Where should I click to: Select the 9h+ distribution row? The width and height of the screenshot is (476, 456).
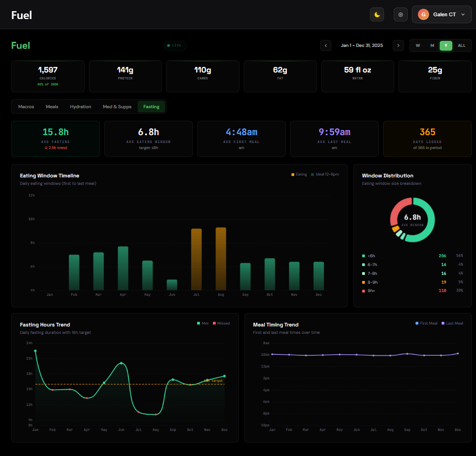pyautogui.click(x=413, y=291)
